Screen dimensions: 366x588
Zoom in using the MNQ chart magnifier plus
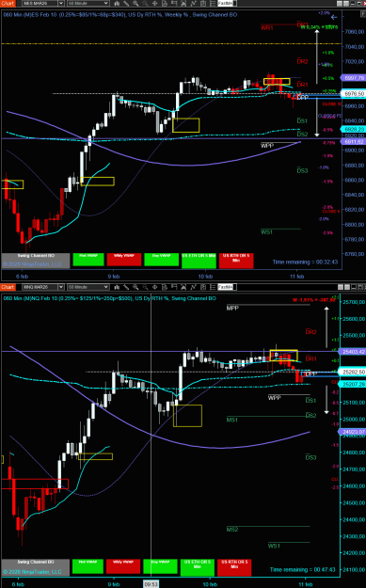[x=135, y=287]
